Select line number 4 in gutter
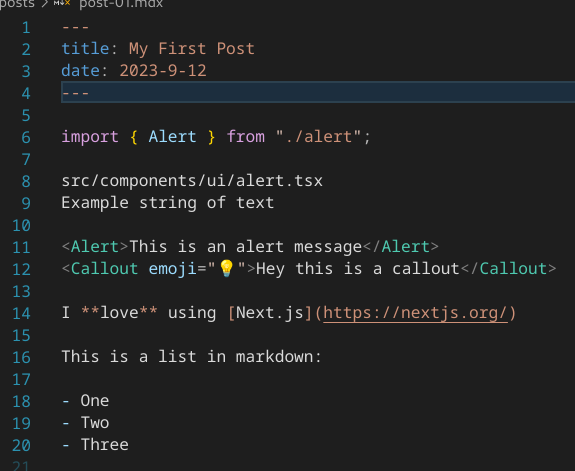Viewport: 575px width, 471px height. tap(26, 93)
